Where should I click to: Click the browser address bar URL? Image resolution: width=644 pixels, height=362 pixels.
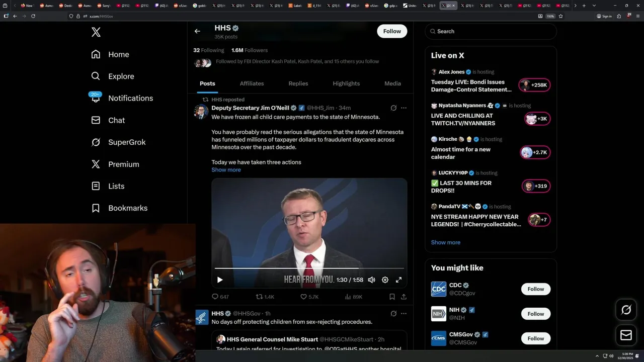[101, 16]
